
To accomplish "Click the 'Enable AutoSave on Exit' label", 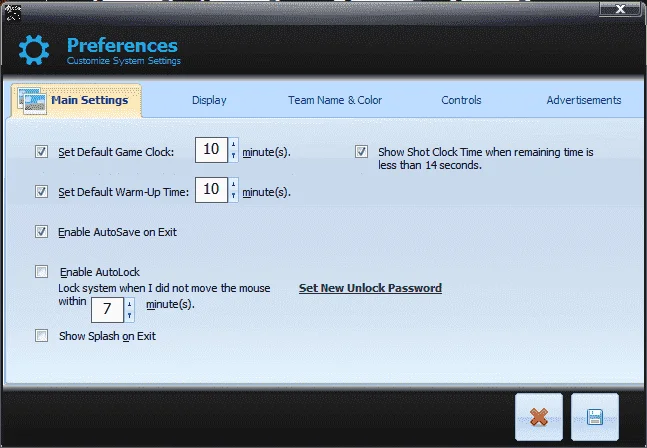I will coord(117,232).
